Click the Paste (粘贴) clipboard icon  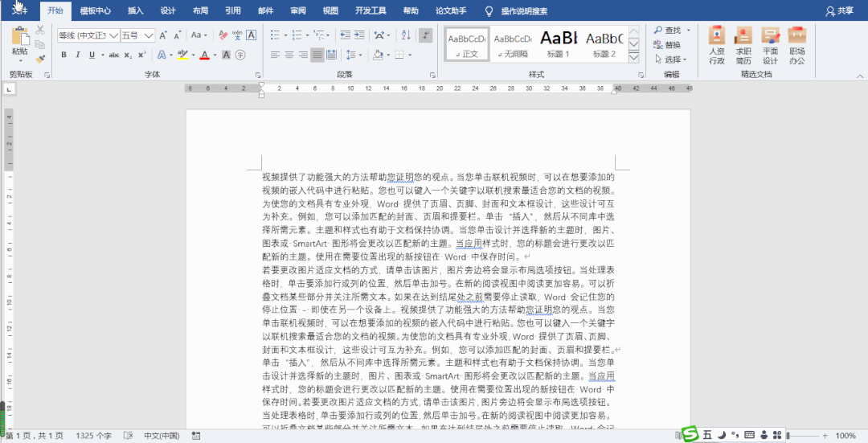coord(20,36)
